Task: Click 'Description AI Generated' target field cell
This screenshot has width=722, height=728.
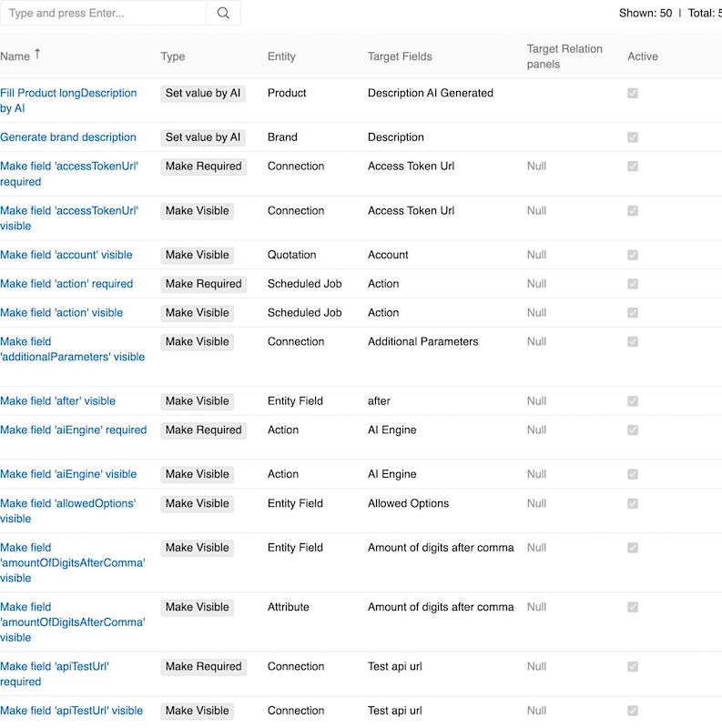Action: click(431, 94)
